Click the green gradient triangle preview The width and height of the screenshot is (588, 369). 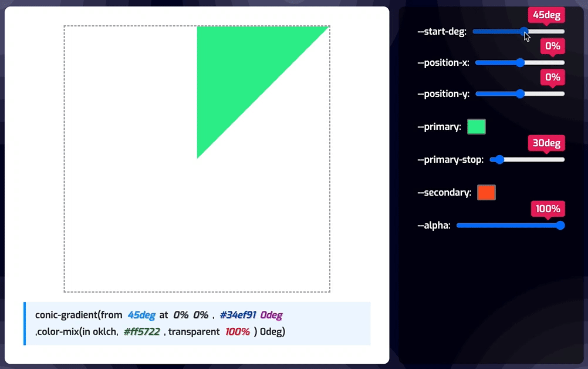241,71
